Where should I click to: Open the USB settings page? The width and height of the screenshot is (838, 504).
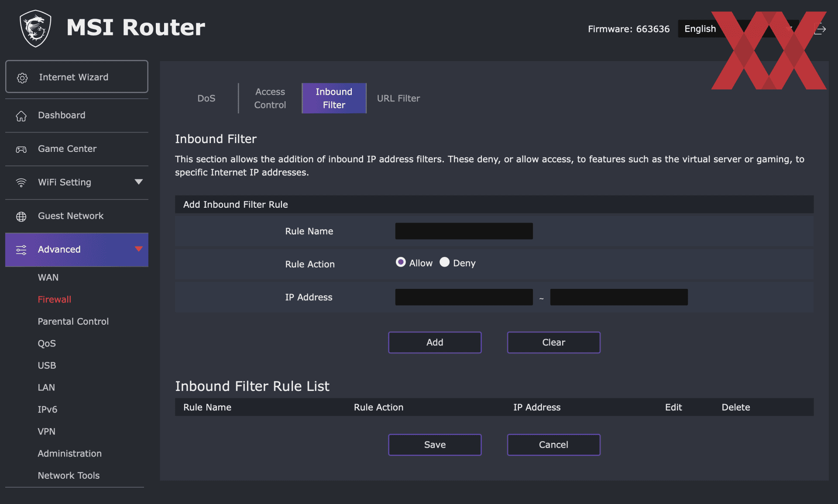coord(47,365)
